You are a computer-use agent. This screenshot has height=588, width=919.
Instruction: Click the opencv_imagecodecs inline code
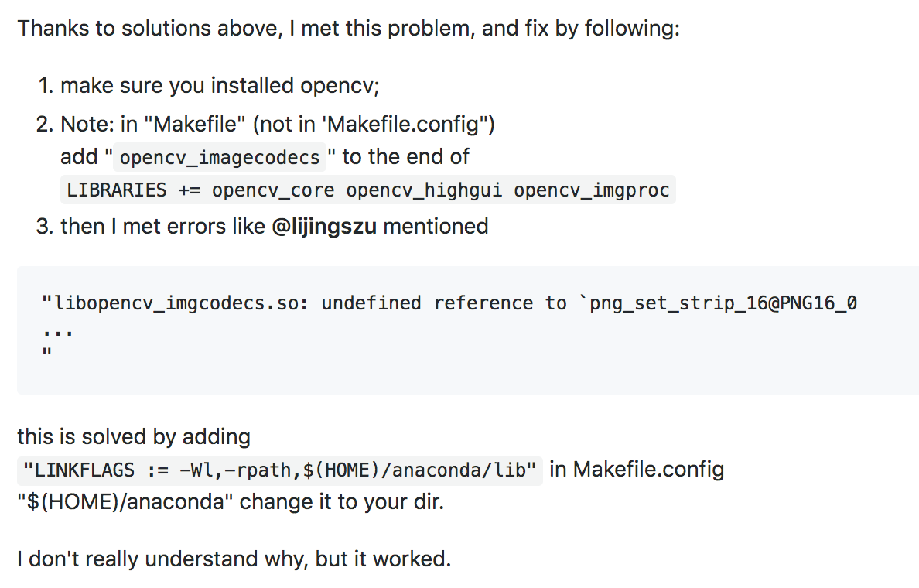click(220, 157)
